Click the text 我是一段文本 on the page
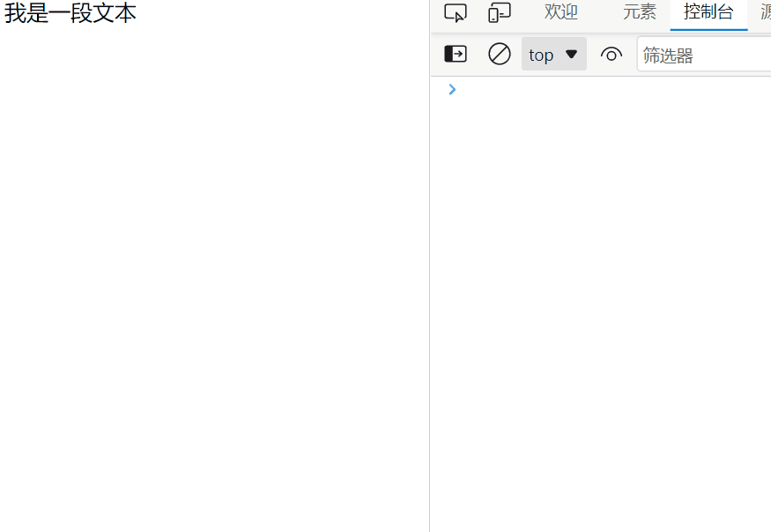The width and height of the screenshot is (771, 532). (70, 13)
